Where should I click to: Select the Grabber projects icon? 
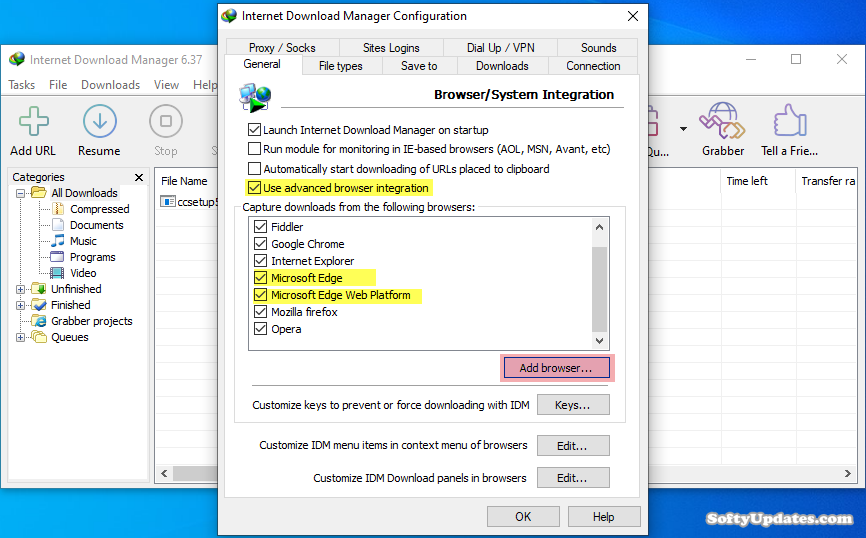pos(39,321)
